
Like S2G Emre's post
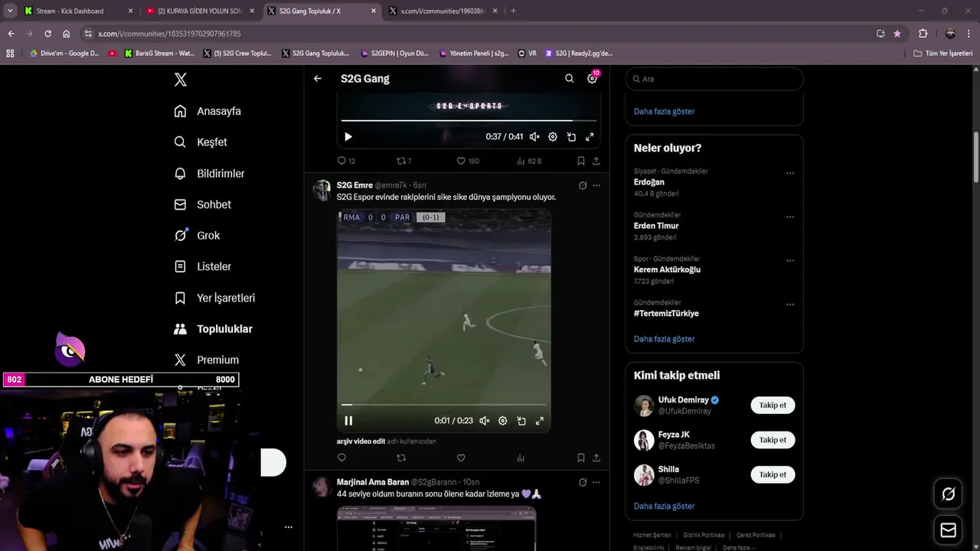461,458
